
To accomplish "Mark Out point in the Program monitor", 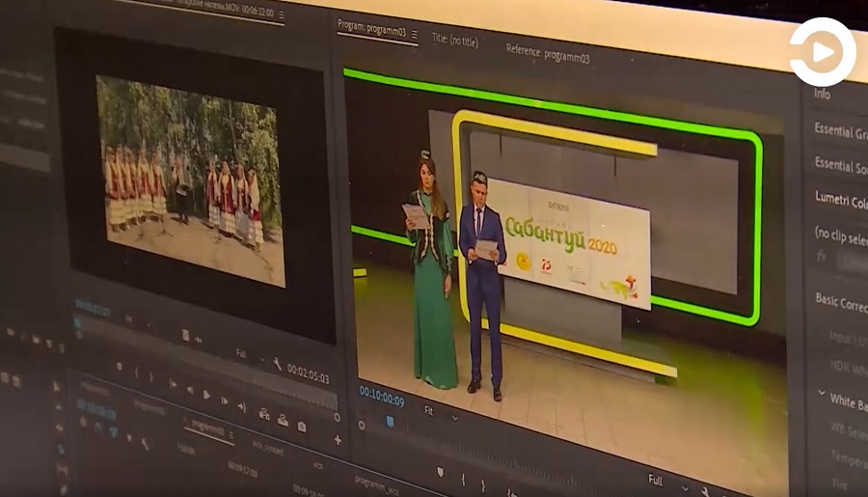I will [x=483, y=486].
